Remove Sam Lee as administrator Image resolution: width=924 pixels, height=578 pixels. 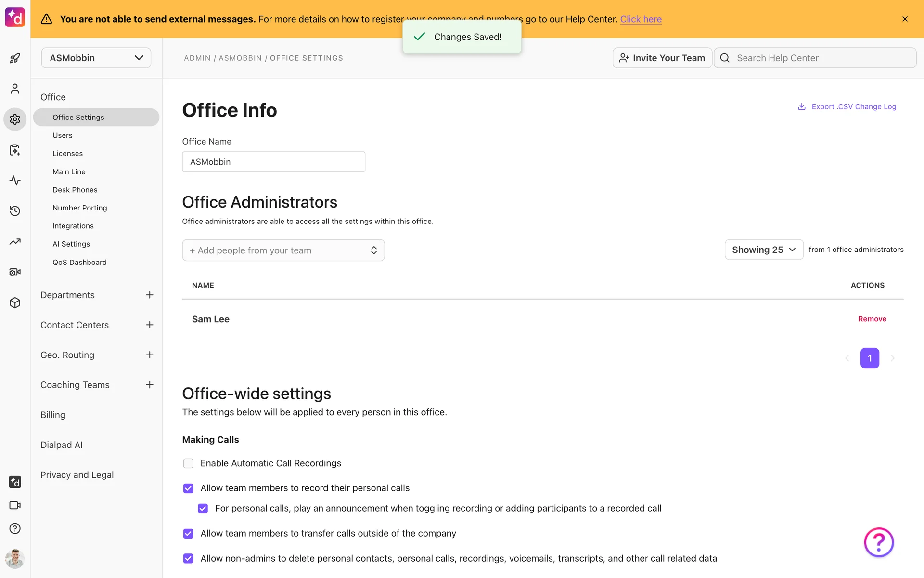(x=872, y=319)
